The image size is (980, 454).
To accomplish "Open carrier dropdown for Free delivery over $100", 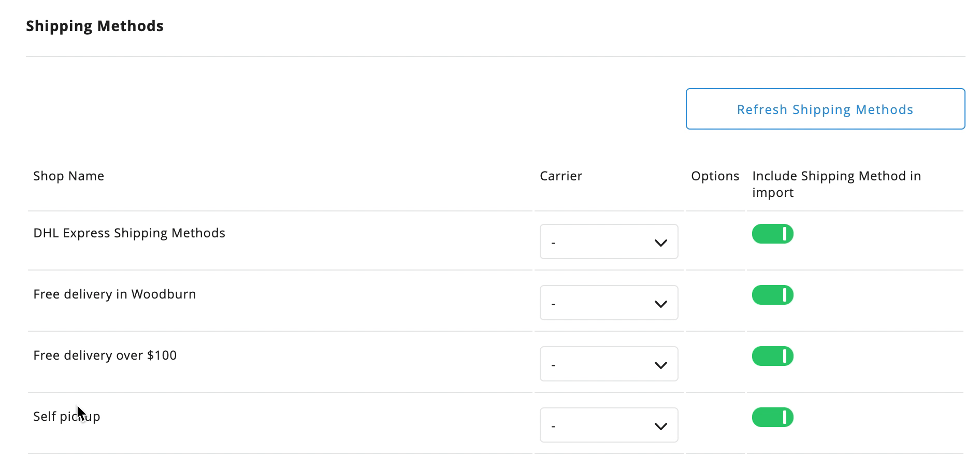I will (609, 364).
